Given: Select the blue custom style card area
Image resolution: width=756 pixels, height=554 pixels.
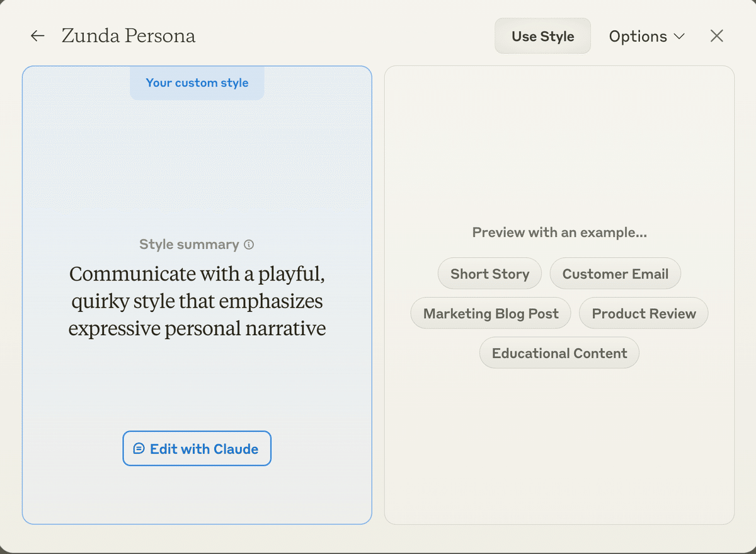Looking at the screenshot, I should point(197,164).
